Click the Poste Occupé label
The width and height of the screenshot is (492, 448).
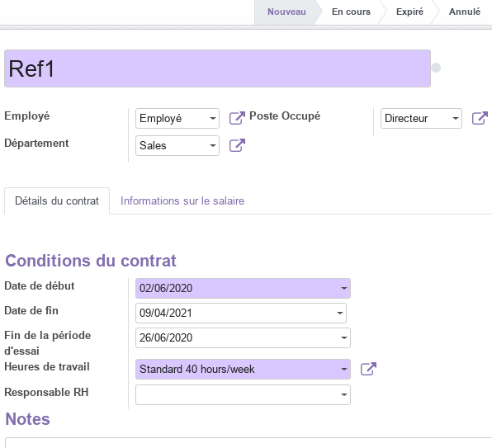pos(285,116)
